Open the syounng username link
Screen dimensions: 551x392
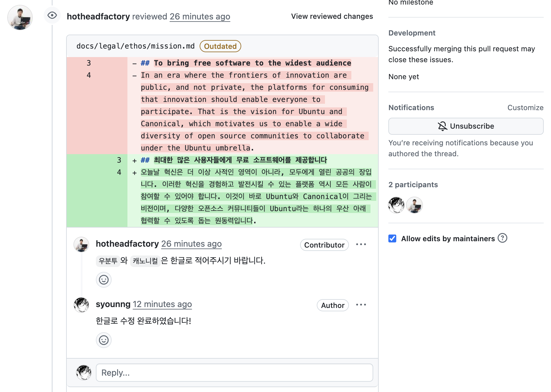113,304
